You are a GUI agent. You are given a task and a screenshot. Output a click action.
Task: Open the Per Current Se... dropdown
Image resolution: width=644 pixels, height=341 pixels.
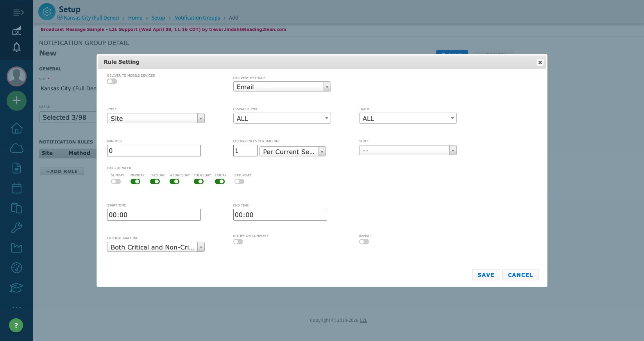(293, 151)
